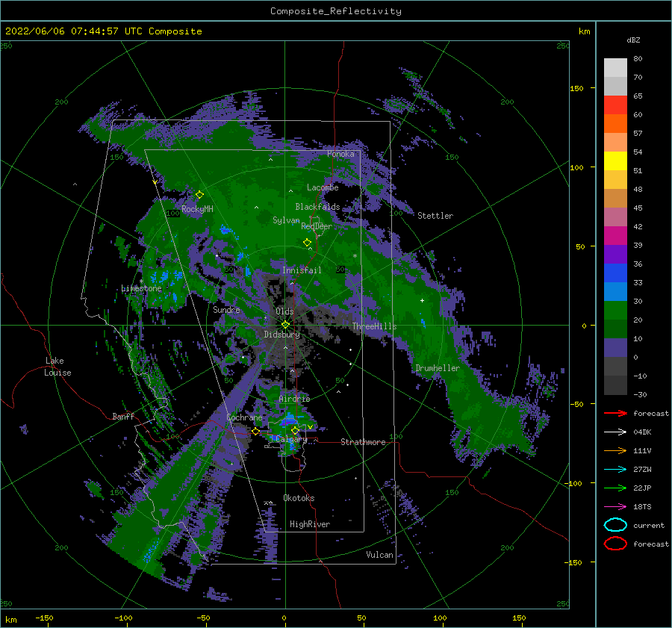The height and width of the screenshot is (628, 672).
Task: Click the RedDeer city label
Action: (317, 226)
